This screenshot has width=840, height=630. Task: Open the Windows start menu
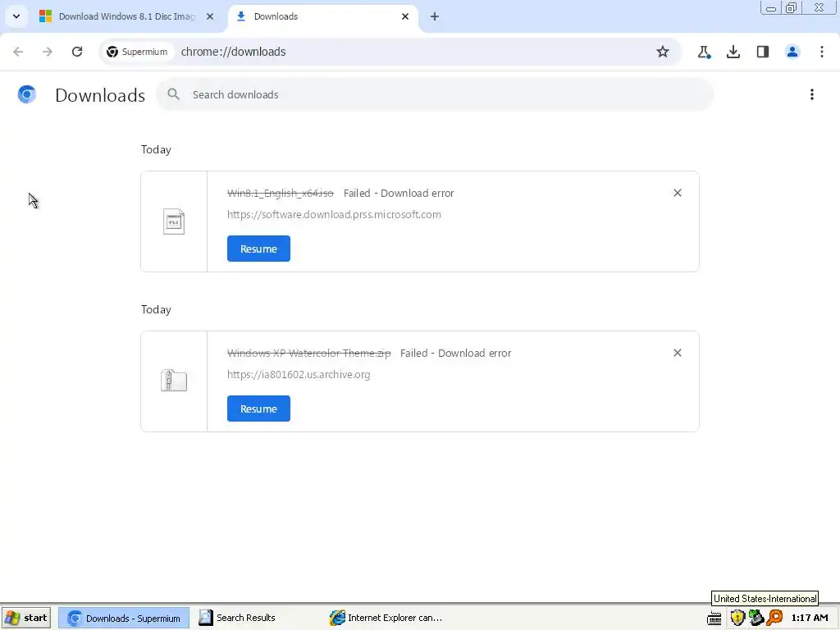[26, 618]
